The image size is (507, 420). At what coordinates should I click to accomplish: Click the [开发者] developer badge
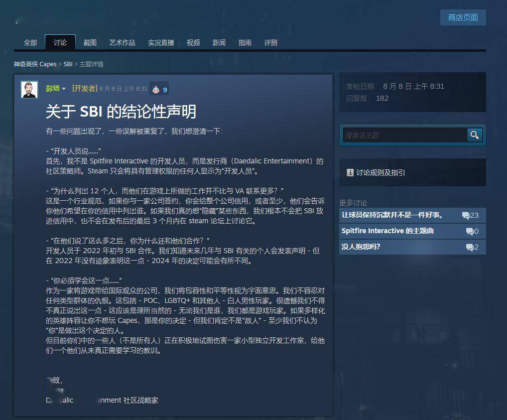tap(85, 88)
